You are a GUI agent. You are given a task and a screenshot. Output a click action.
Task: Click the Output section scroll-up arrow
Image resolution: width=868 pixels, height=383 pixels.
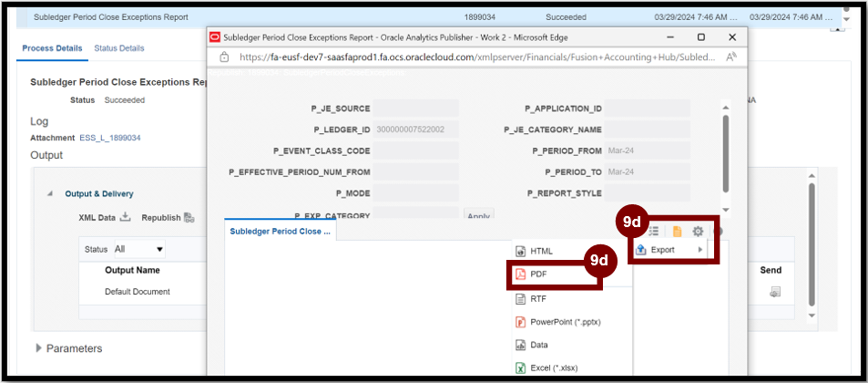812,175
